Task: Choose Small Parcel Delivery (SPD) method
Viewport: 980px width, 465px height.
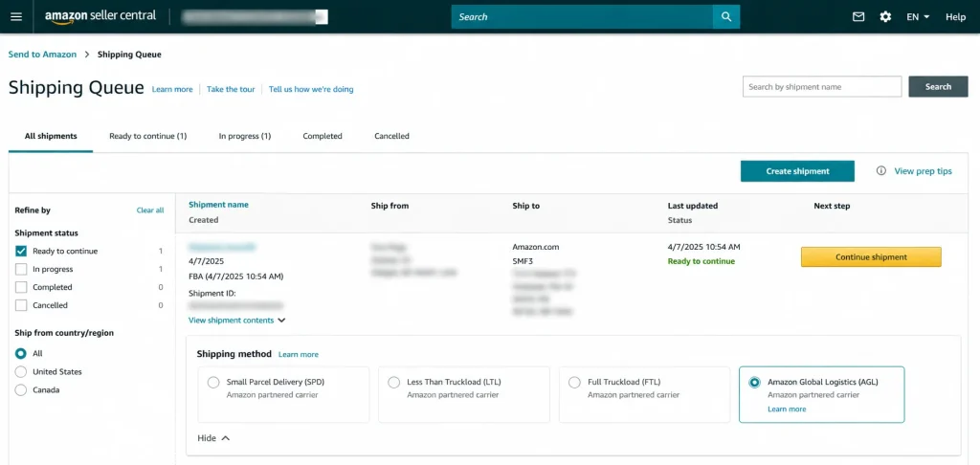Action: pos(213,383)
